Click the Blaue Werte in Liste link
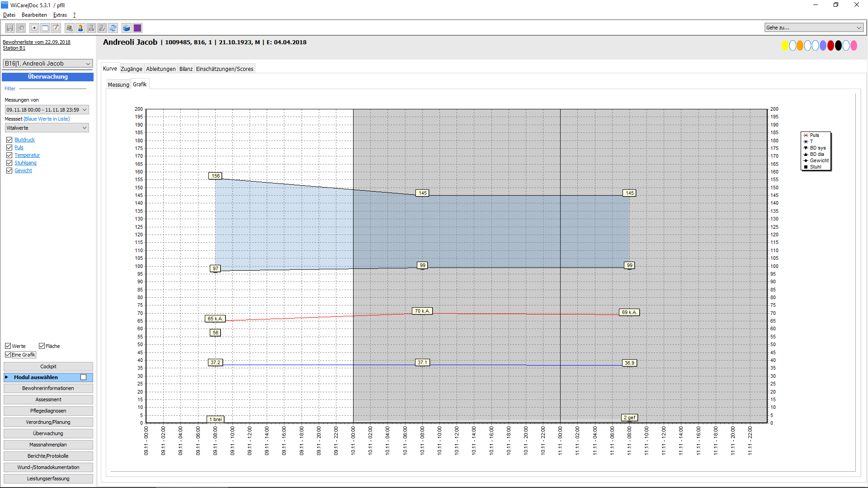868x488 pixels. 47,119
